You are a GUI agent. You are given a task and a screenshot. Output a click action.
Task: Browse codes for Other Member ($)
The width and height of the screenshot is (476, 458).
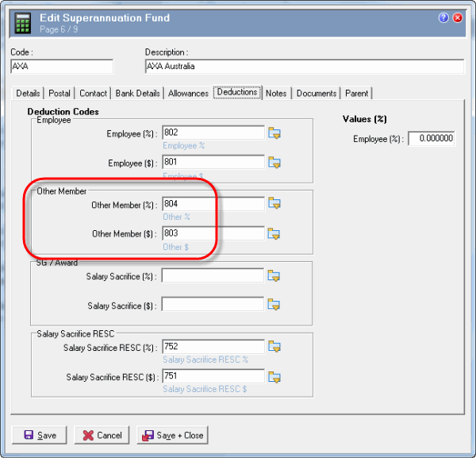275,233
